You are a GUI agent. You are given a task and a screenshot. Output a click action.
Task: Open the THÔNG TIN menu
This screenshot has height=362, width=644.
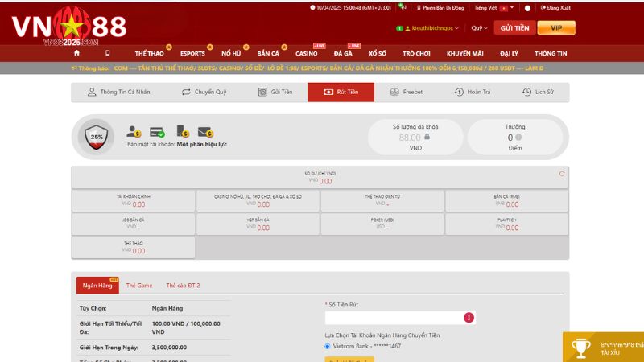coord(551,53)
